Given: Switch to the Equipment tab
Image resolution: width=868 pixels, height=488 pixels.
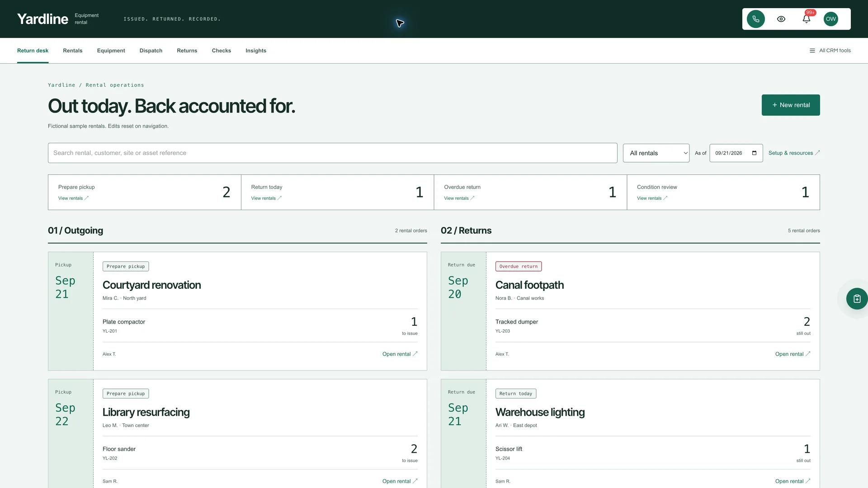Looking at the screenshot, I should pos(111,51).
